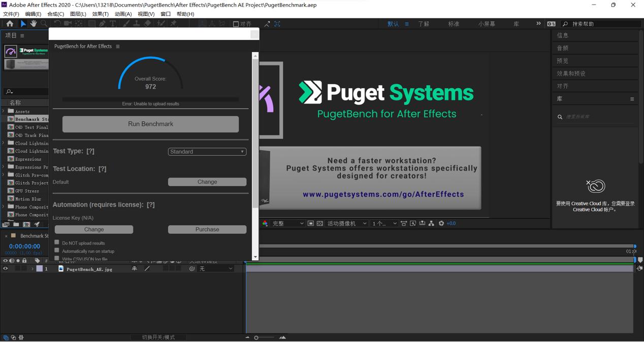Image resolution: width=644 pixels, height=342 pixels.
Task: Enable 'Do NOT upload results' checkbox
Action: [x=57, y=243]
